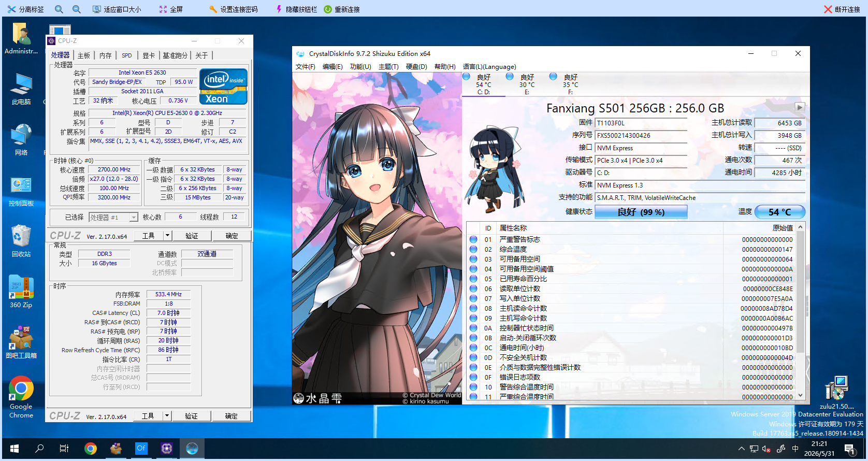This screenshot has height=461, width=868.
Task: Click SMART list scroll-up arrow
Action: coord(801,227)
